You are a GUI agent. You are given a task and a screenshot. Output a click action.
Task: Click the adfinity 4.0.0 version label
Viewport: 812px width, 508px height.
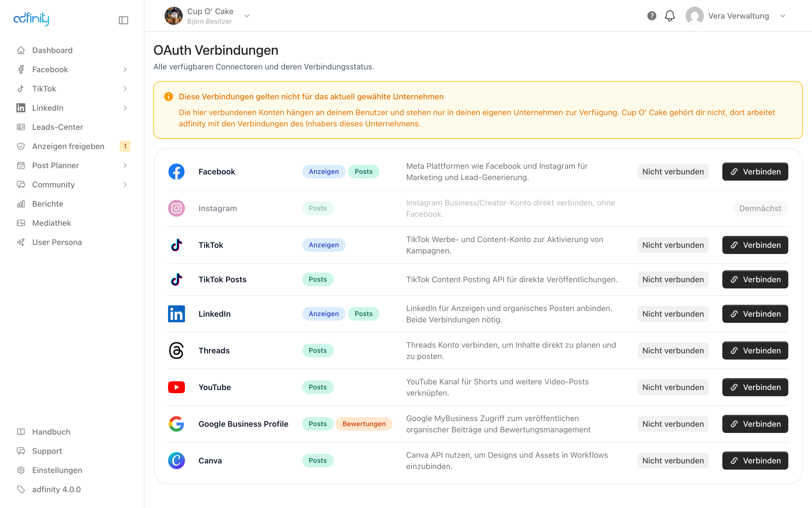point(56,489)
